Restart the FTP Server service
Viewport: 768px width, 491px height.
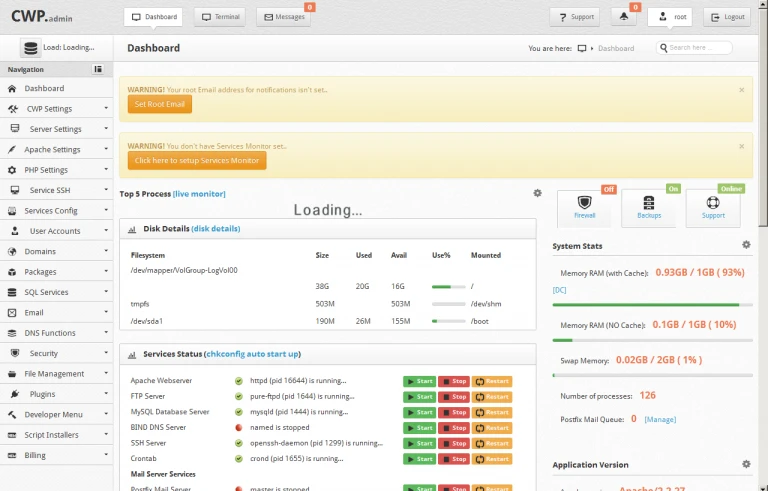tap(492, 397)
